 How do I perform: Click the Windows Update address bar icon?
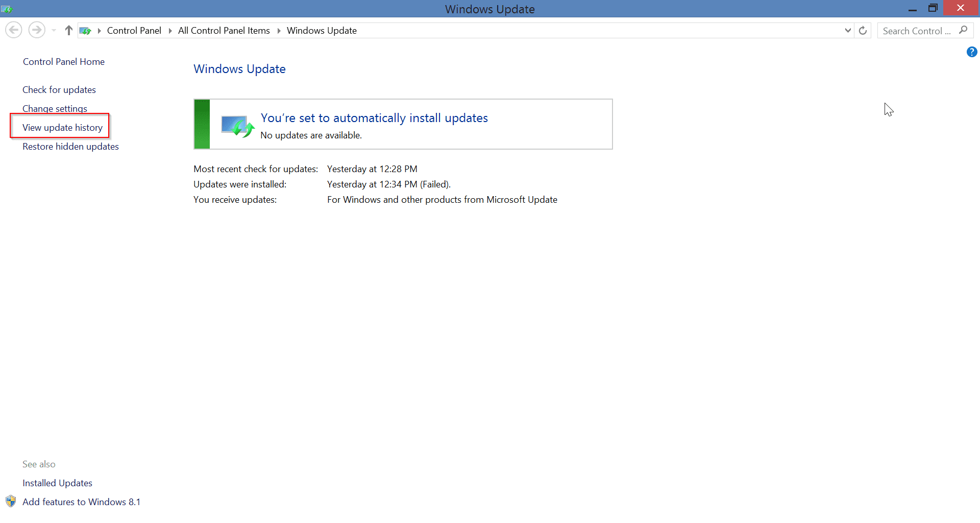click(x=85, y=31)
